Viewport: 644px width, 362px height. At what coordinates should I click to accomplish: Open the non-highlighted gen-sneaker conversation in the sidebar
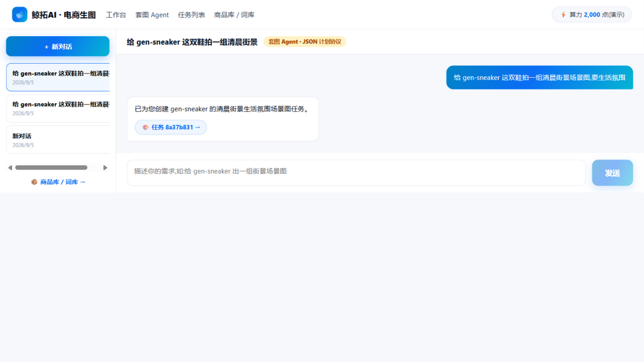[x=58, y=109]
